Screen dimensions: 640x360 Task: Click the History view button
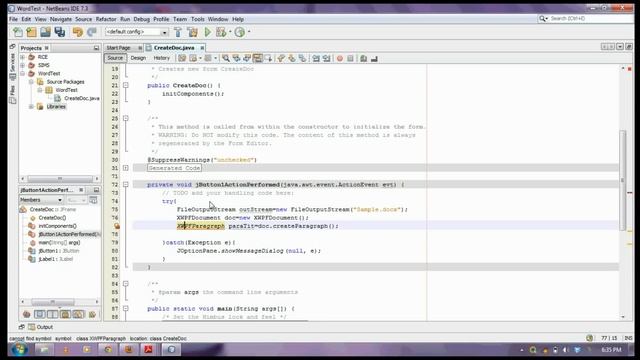[162, 58]
